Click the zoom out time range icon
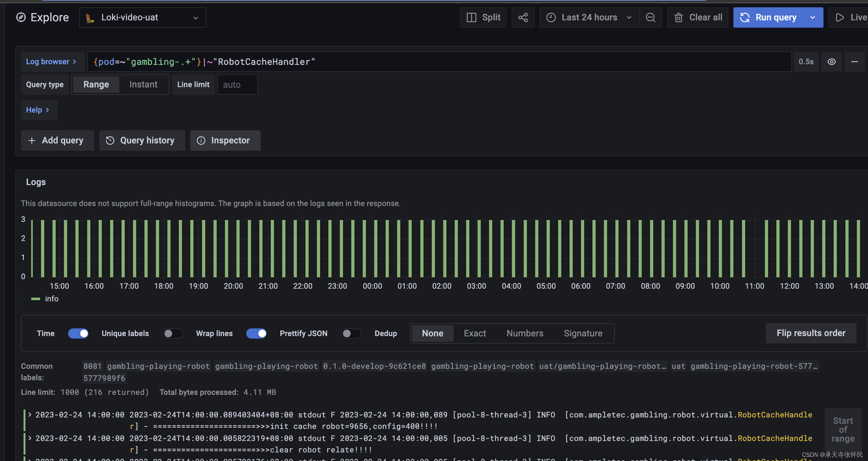The height and width of the screenshot is (461, 868). [x=650, y=17]
